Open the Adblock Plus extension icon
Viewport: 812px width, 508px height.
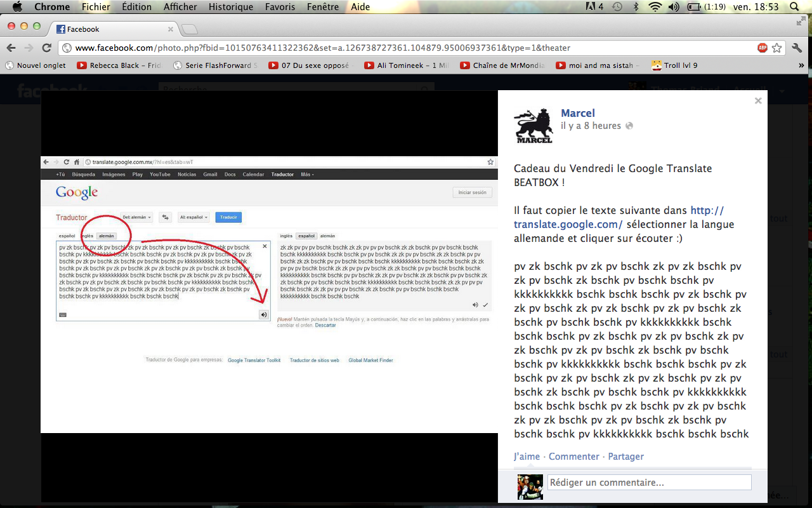pyautogui.click(x=762, y=48)
